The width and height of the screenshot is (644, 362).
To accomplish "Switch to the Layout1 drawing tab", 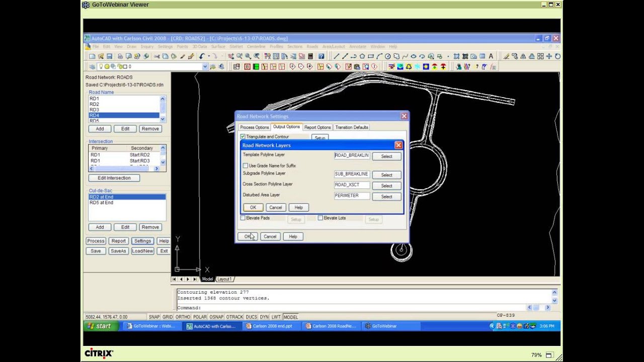I will click(x=224, y=279).
